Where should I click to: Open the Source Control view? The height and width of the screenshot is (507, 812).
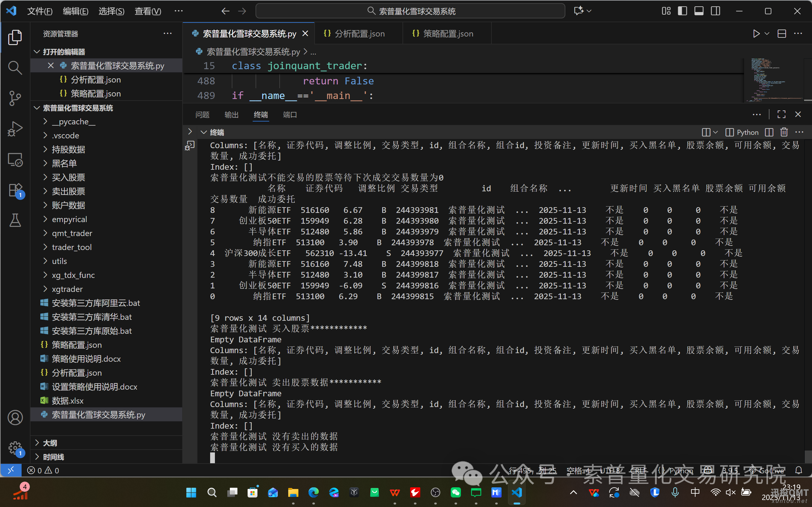(15, 98)
